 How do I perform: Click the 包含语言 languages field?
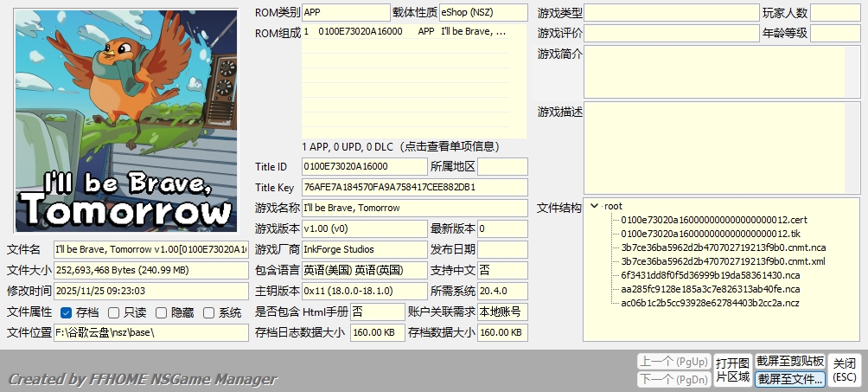click(365, 271)
